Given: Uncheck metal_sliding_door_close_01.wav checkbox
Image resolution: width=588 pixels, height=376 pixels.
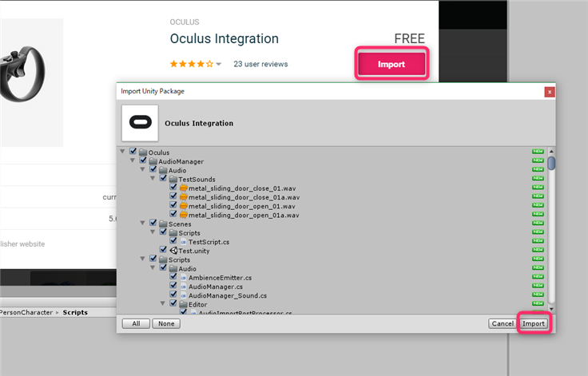Looking at the screenshot, I should pyautogui.click(x=173, y=187).
